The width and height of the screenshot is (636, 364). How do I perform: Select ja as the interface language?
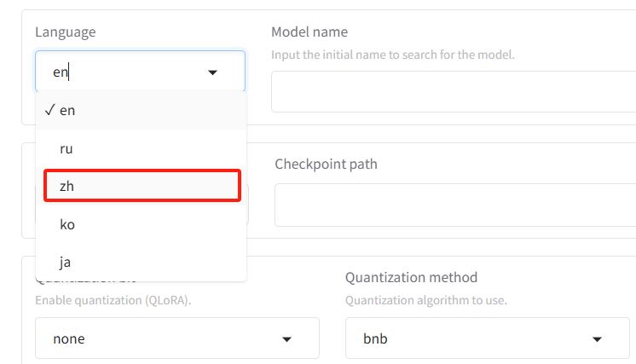point(141,263)
